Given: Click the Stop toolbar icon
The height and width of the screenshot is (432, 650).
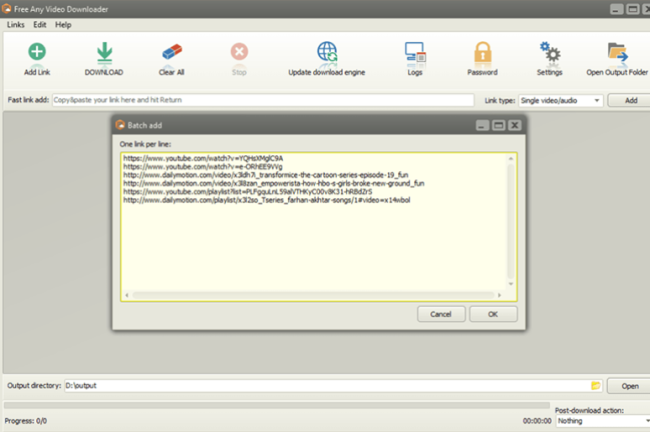Looking at the screenshot, I should (x=239, y=52).
